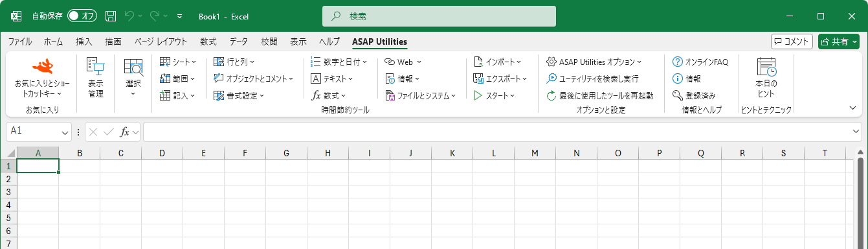Undo the last action
868x249 pixels.
click(x=129, y=16)
